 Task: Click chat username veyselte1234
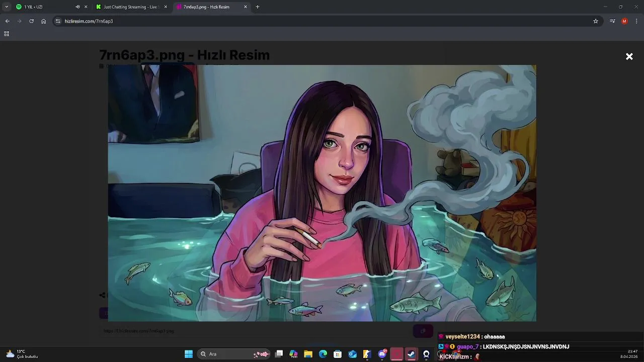[x=462, y=337]
